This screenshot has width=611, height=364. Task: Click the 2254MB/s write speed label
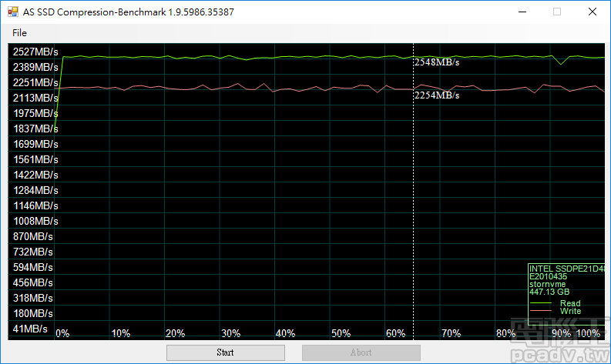437,95
